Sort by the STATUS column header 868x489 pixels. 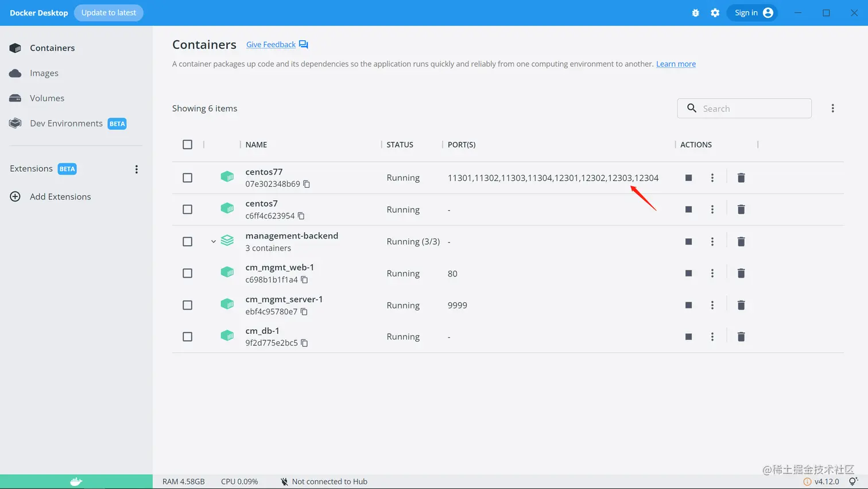[400, 145]
